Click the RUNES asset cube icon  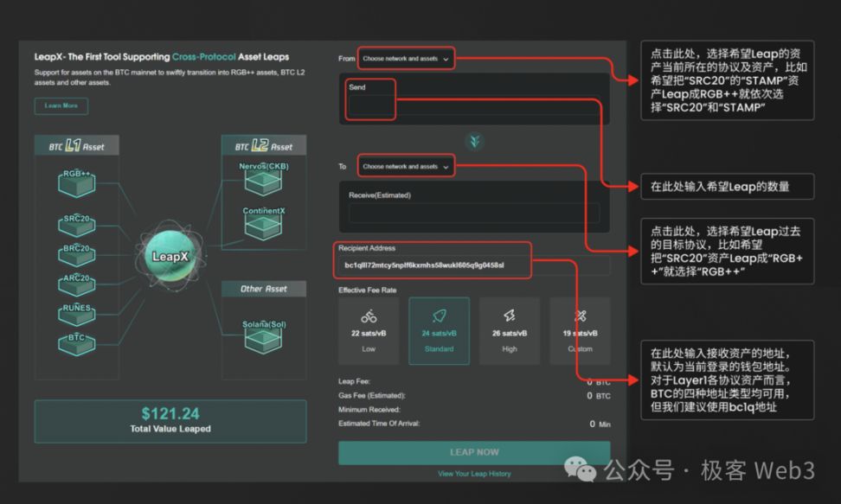pyautogui.click(x=77, y=315)
